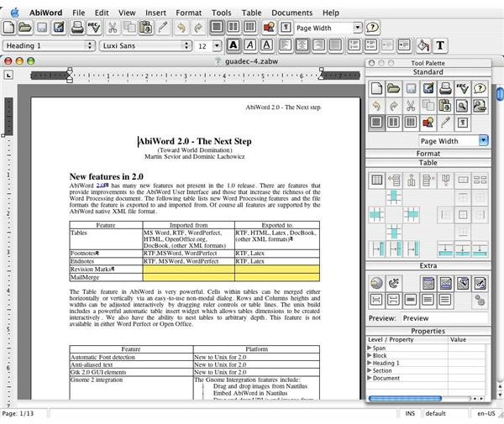Image resolution: width=504 pixels, height=424 pixels.
Task: Open the Apple menu
Action: pos(15,13)
